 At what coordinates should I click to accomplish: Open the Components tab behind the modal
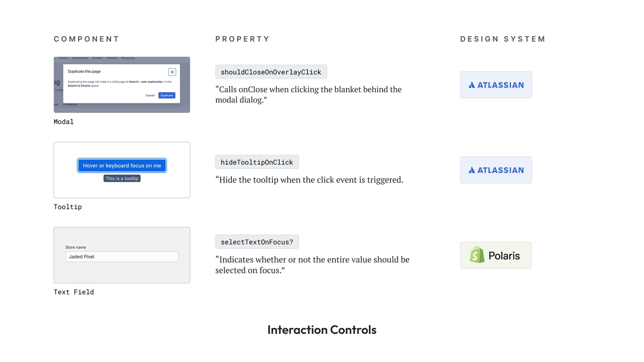click(80, 58)
